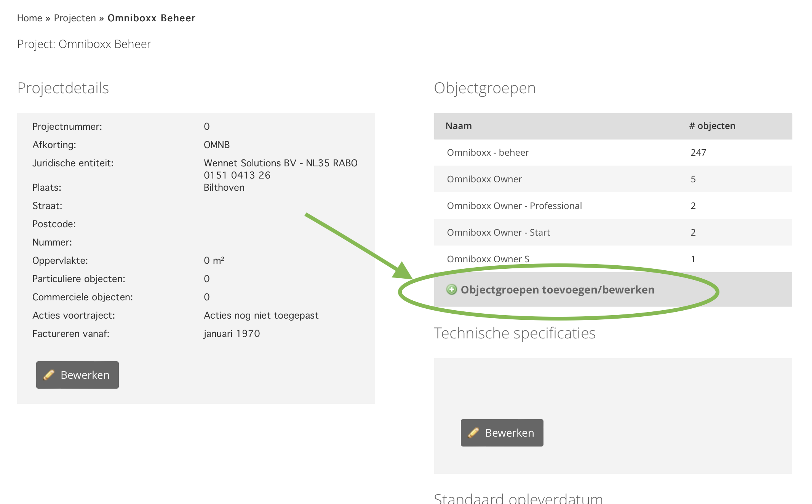Select Omniboxx Owner row
Screen dimensions: 812x504
pos(484,179)
